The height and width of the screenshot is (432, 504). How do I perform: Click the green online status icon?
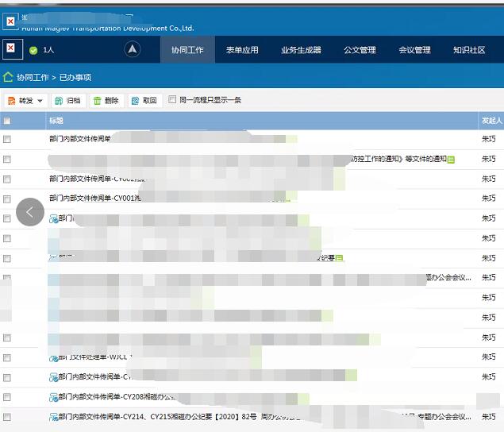point(33,50)
